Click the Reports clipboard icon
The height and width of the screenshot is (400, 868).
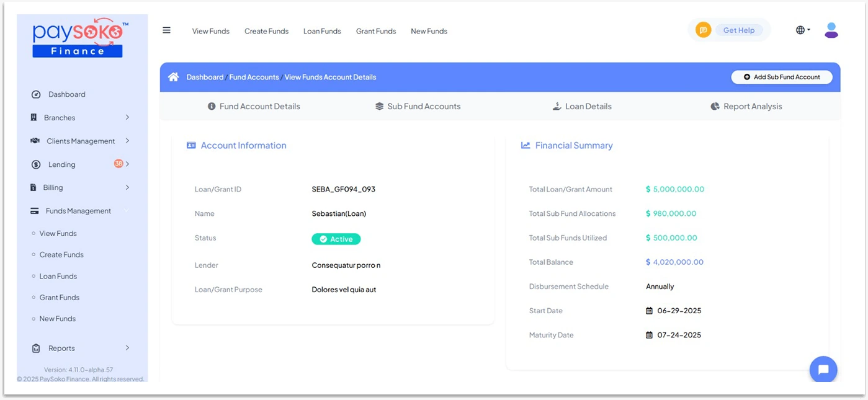pos(36,348)
